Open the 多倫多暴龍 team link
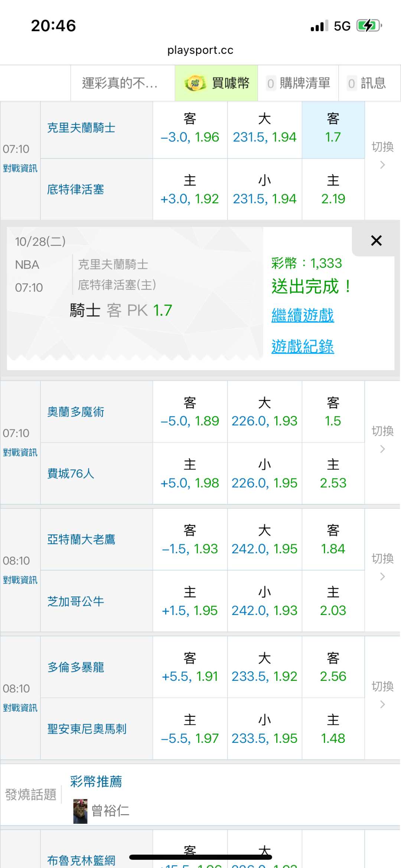The image size is (401, 868). pyautogui.click(x=76, y=667)
